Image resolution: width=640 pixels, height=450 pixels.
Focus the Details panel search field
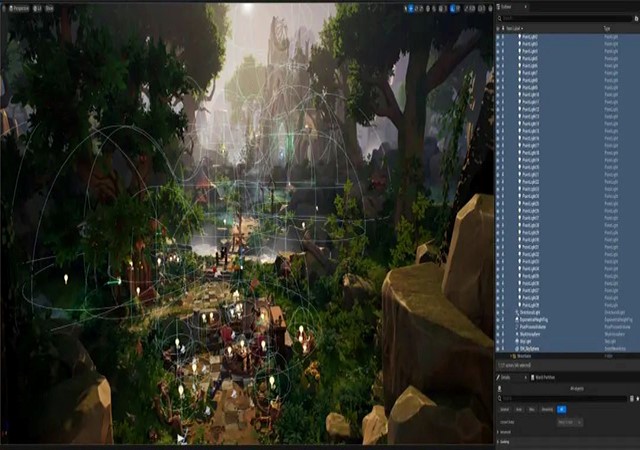(x=562, y=399)
